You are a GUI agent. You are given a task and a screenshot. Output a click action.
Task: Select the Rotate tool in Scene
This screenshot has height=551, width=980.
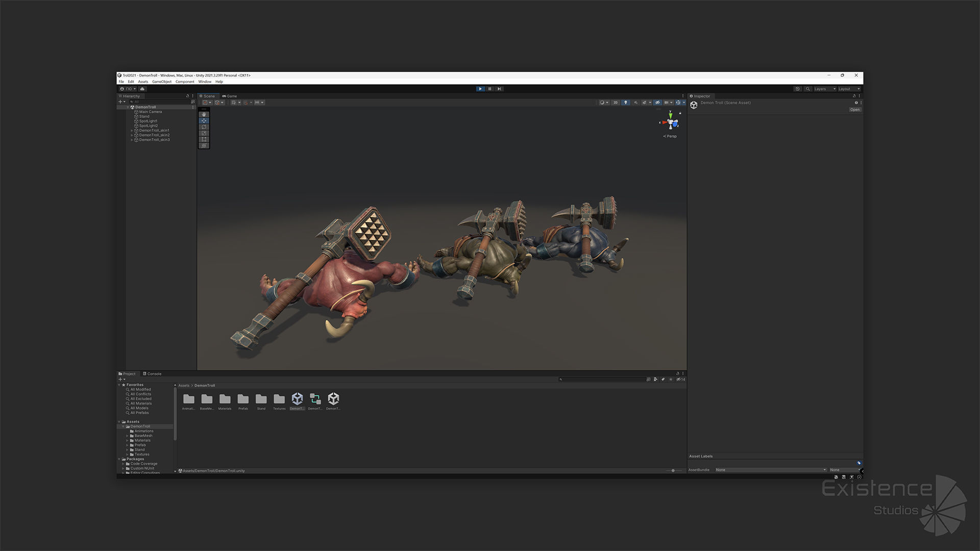[x=204, y=127]
